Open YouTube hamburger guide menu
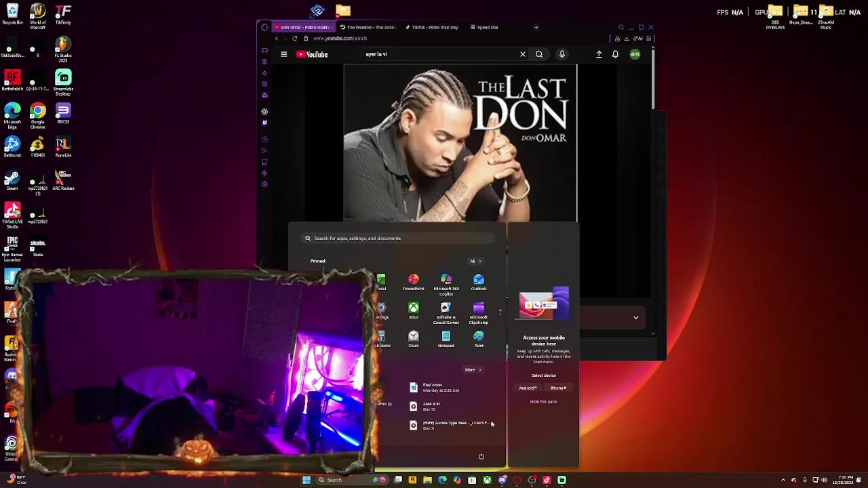868x488 pixels. click(283, 54)
